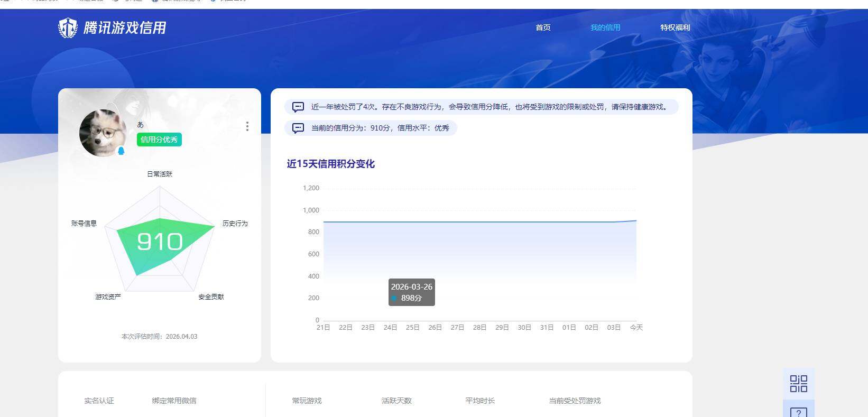Click the 历史行为 radar label
The width and height of the screenshot is (868, 417).
coord(235,224)
